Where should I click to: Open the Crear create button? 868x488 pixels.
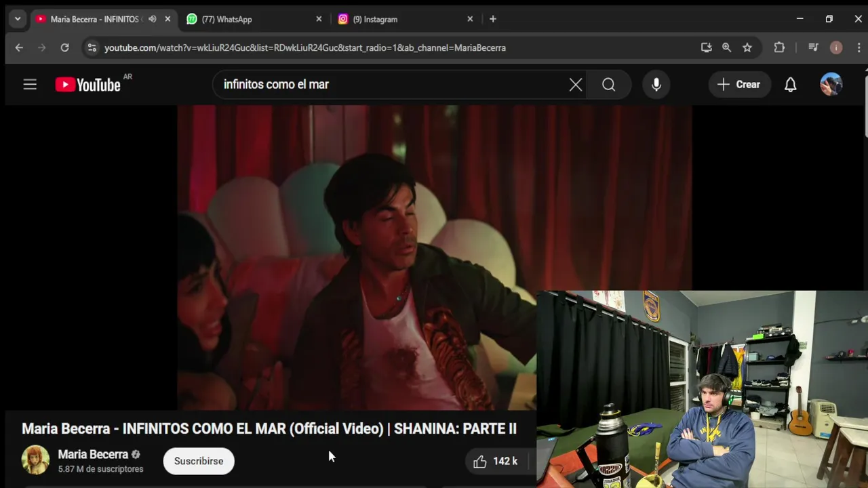[x=739, y=85]
